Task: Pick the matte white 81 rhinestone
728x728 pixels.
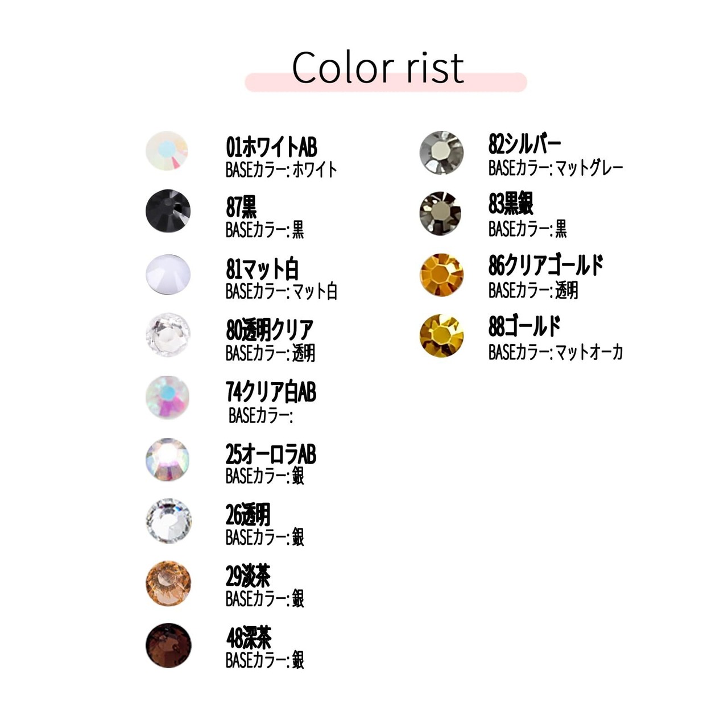Action: tap(168, 274)
